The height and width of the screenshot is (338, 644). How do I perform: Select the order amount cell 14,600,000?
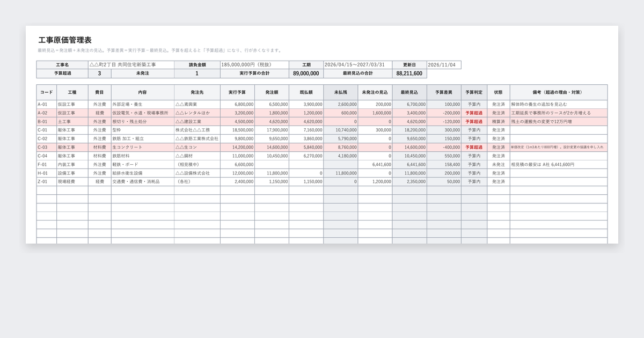(272, 147)
